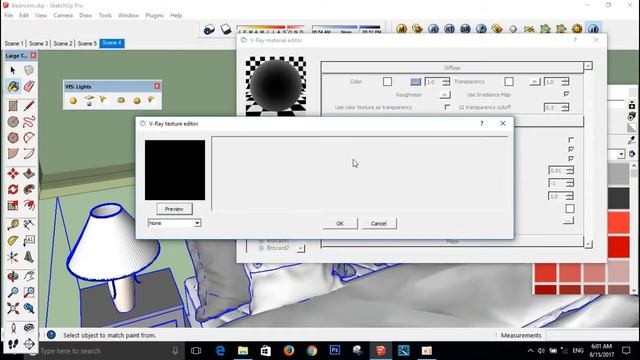The image size is (640, 360).
Task: Select the Axes tool
Action: 13,257
